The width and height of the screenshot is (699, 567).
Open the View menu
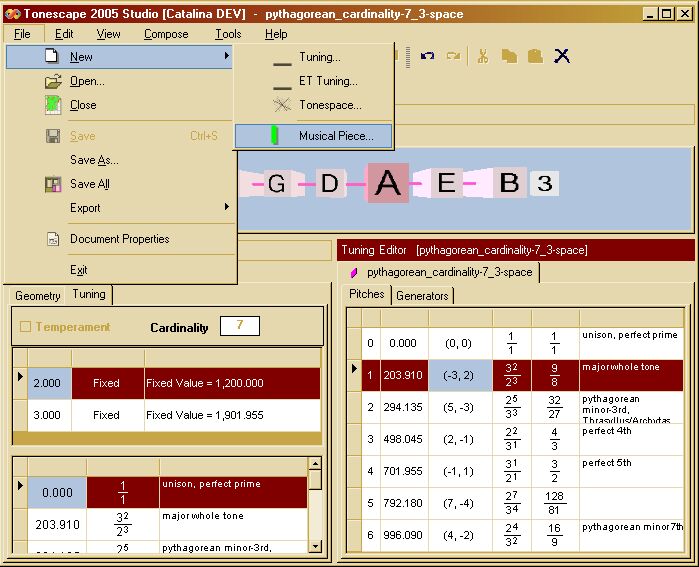click(x=108, y=34)
